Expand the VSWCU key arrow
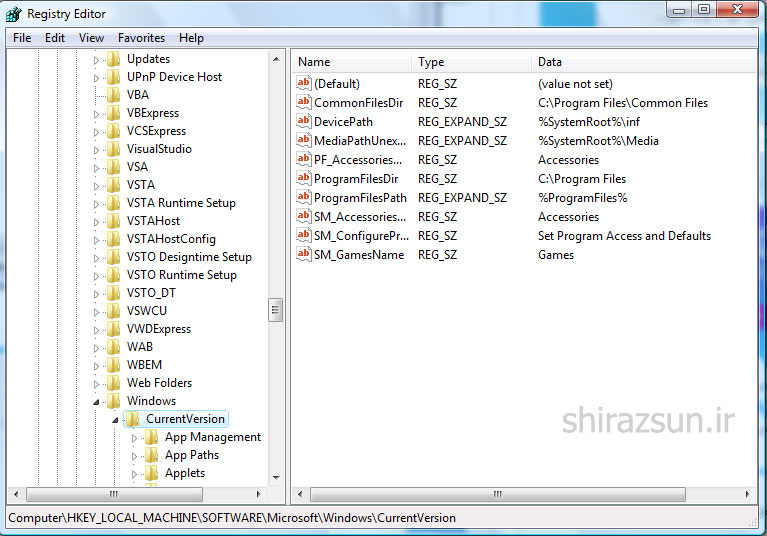 [96, 312]
